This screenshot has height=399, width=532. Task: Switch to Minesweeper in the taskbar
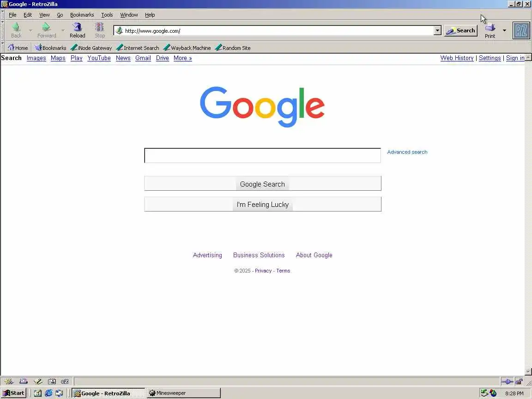click(x=183, y=393)
